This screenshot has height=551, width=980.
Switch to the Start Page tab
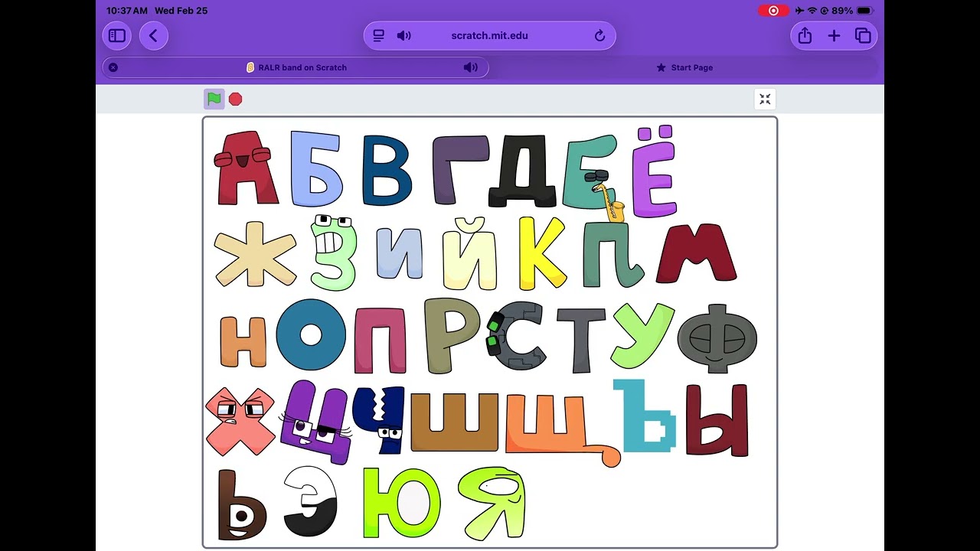click(684, 67)
